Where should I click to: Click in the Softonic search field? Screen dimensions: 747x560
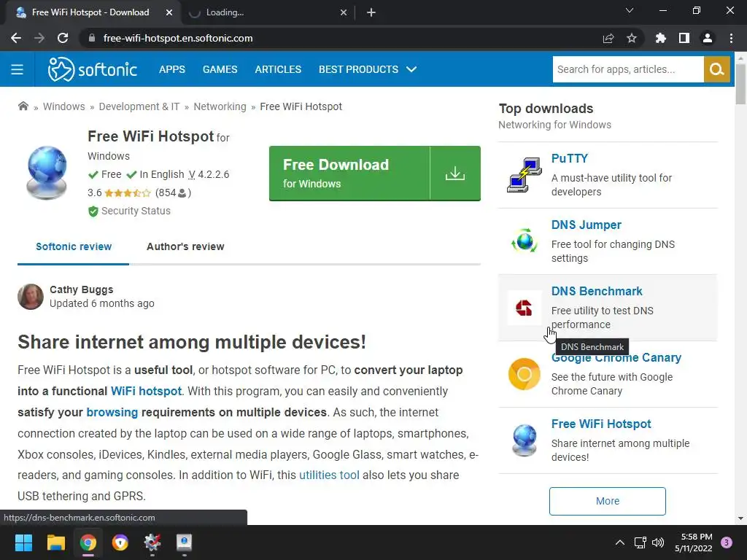628,69
